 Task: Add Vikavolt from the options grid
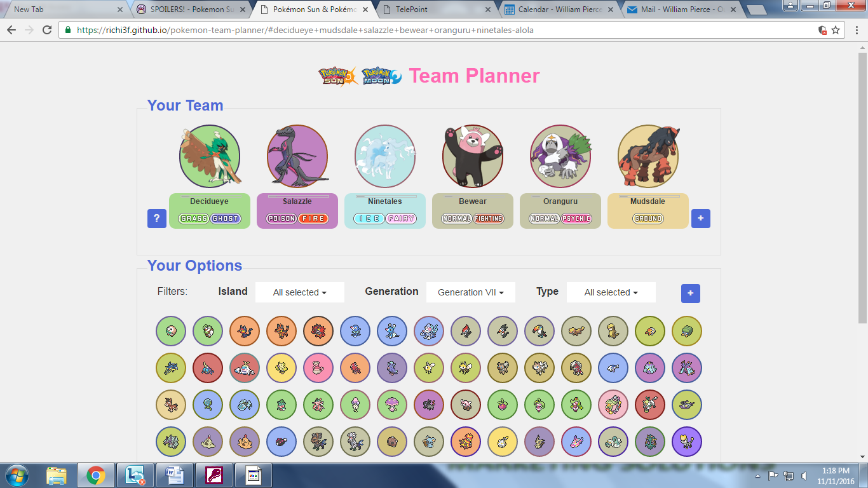pyautogui.click(x=171, y=368)
